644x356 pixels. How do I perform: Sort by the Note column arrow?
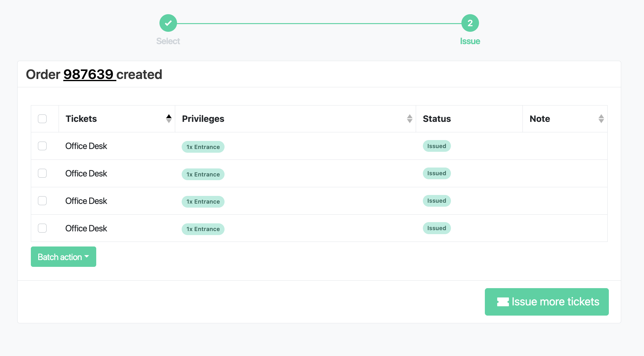click(601, 119)
